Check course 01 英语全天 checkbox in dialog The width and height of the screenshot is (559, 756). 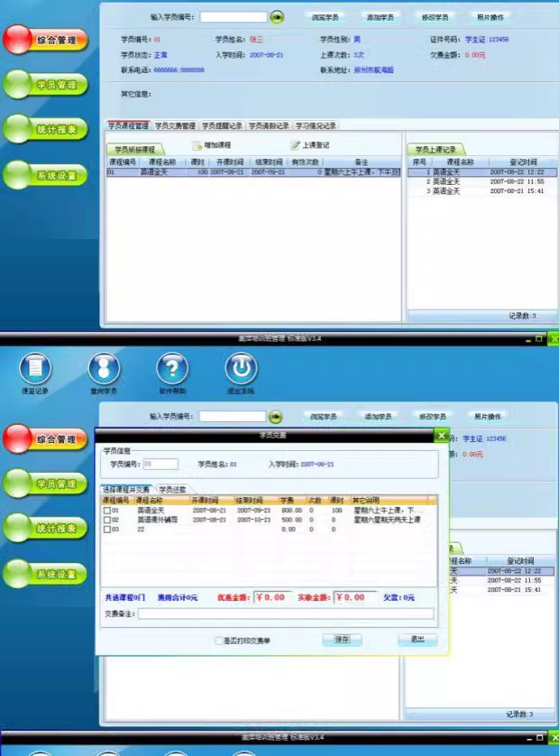coord(107,510)
